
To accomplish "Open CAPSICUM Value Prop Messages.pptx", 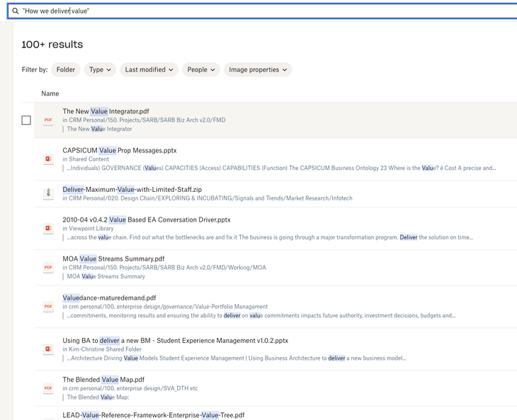I will pyautogui.click(x=119, y=150).
